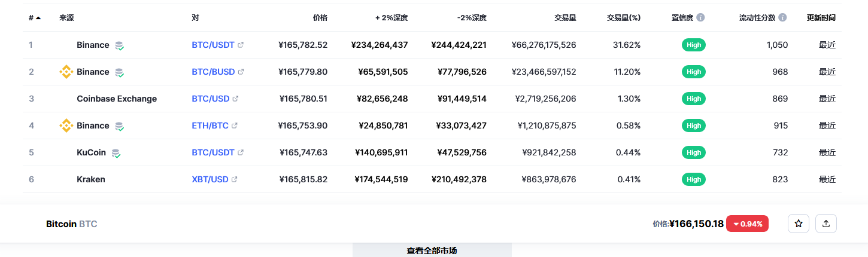Screen dimensions: 868x257
Task: Open the Coinbase Exchange source link
Action: pyautogui.click(x=117, y=99)
